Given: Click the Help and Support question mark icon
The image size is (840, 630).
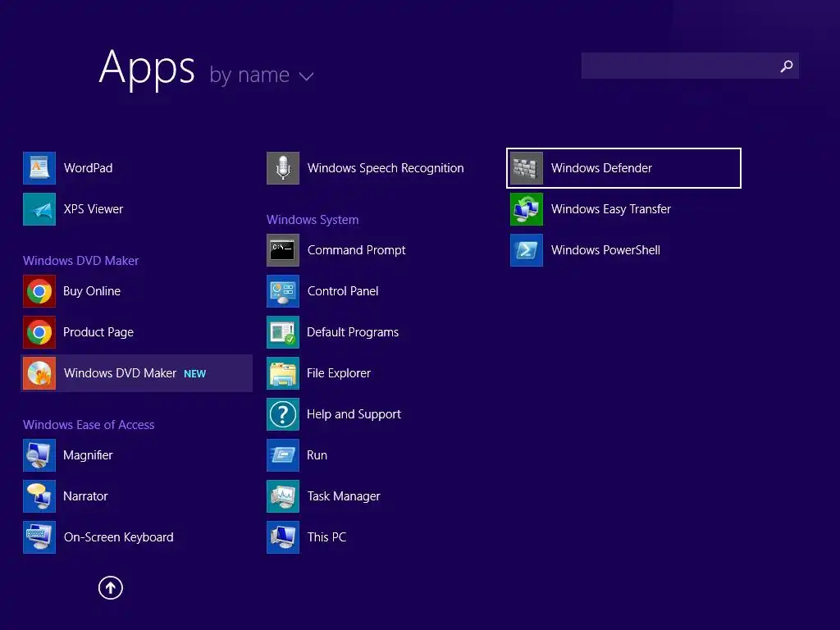Looking at the screenshot, I should (x=283, y=414).
